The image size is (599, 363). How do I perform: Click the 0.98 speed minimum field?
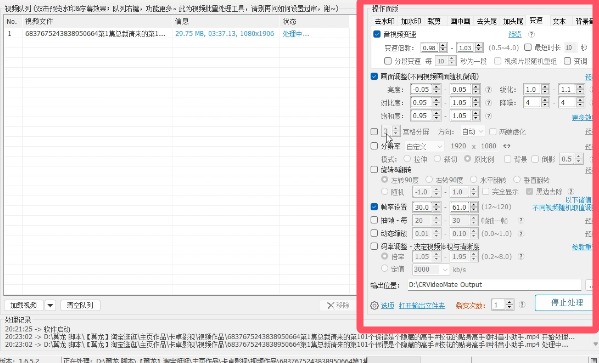coord(430,48)
